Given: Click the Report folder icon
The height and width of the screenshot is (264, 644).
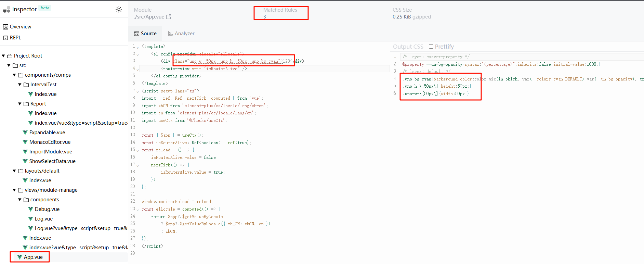Looking at the screenshot, I should [26, 104].
